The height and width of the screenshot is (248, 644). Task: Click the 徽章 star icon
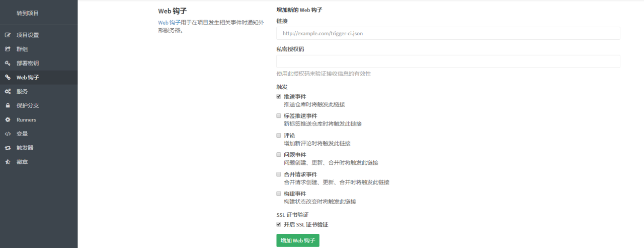click(x=8, y=162)
